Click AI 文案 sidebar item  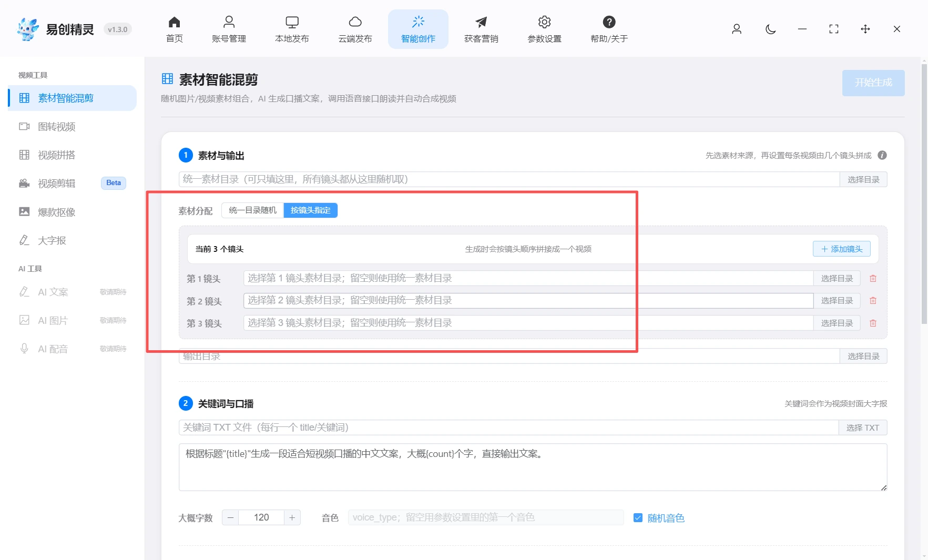[x=73, y=292]
